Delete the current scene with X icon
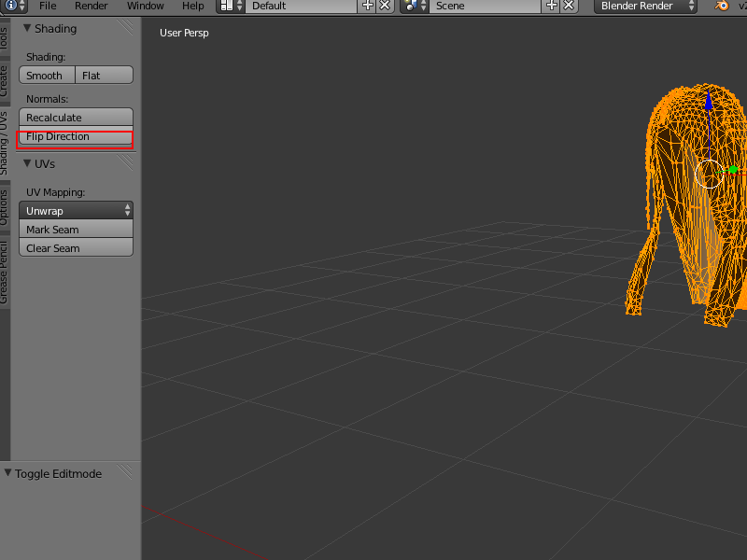The width and height of the screenshot is (747, 560). pyautogui.click(x=569, y=6)
